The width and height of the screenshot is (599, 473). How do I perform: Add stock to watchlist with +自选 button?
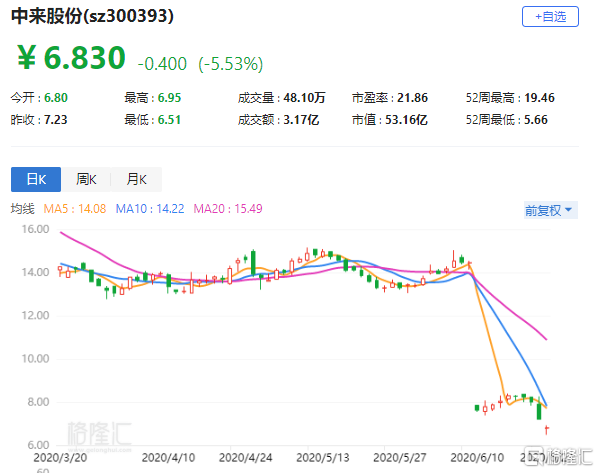coord(550,16)
